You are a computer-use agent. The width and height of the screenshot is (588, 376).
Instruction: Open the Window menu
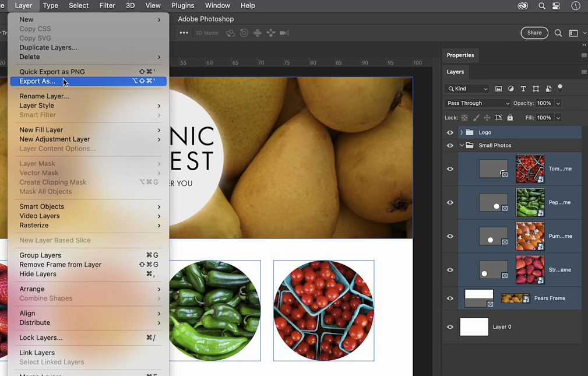coord(217,6)
